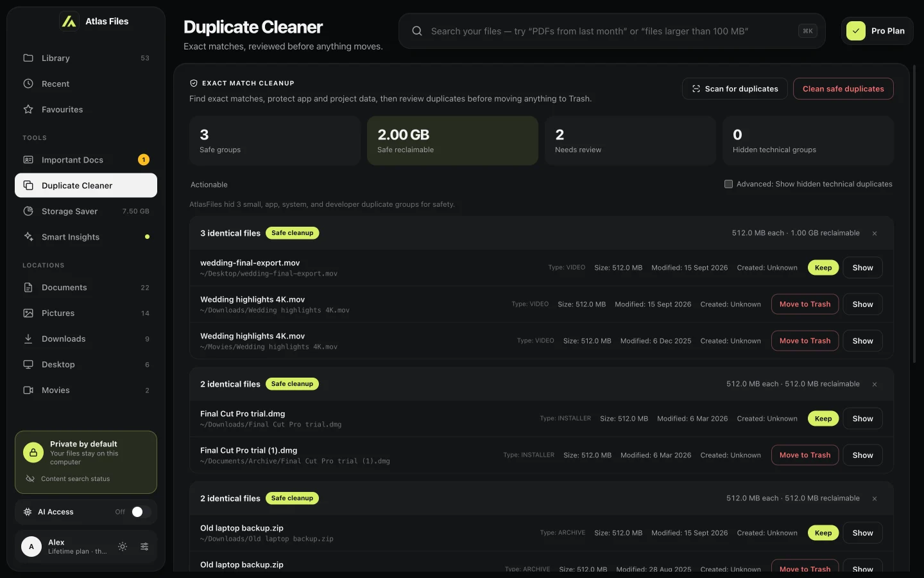Click the 2 Needs review card
The width and height of the screenshot is (924, 578).
[630, 141]
